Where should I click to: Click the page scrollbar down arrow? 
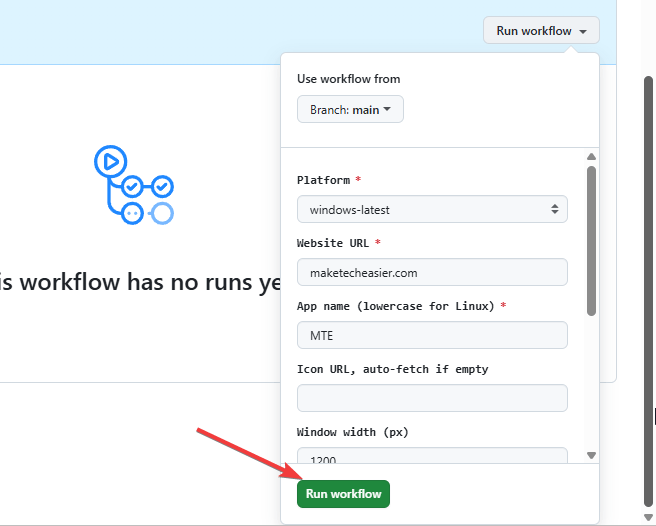647,517
